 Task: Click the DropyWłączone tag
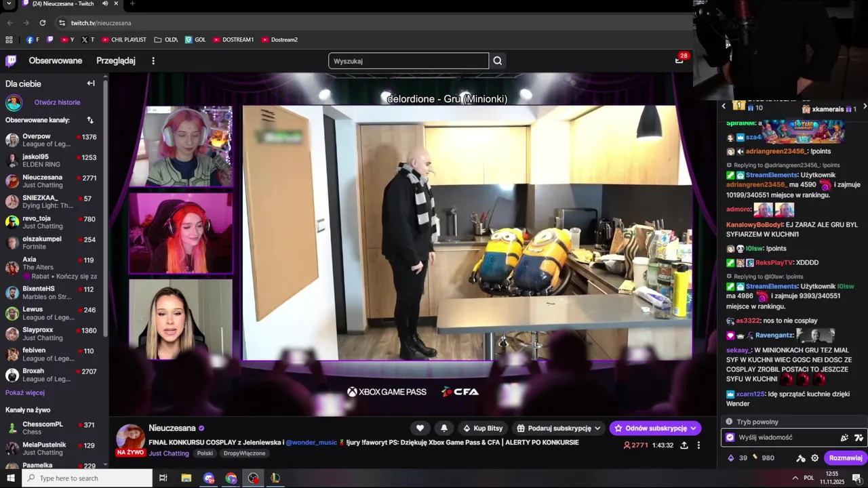[244, 453]
